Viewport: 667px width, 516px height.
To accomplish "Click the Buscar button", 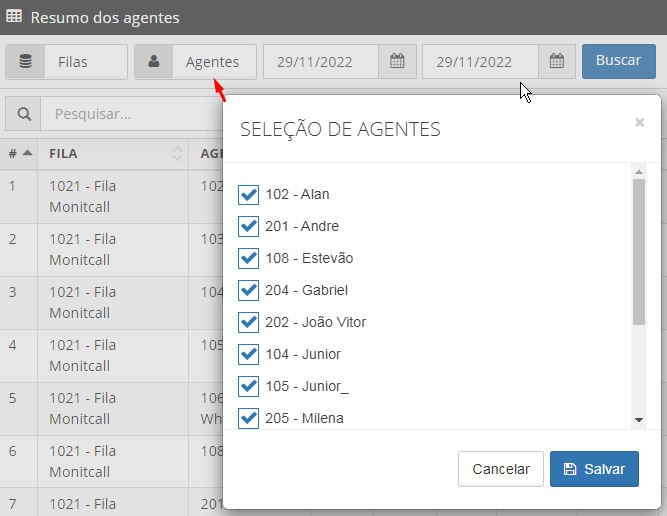I will (x=619, y=61).
